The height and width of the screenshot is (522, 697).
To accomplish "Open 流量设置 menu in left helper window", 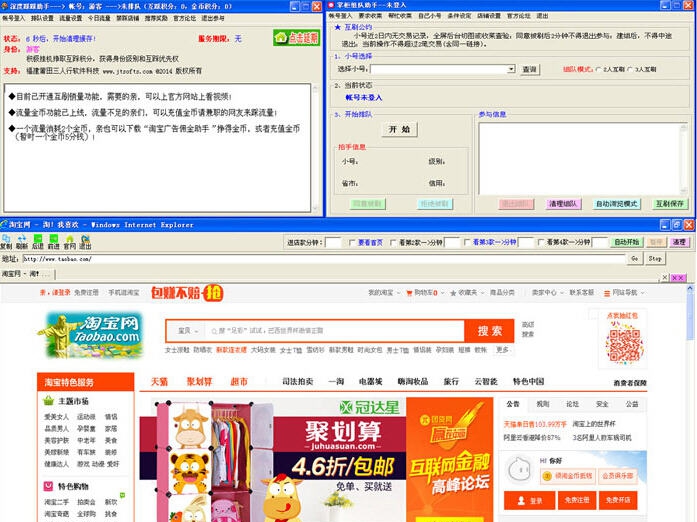I will coord(71,18).
